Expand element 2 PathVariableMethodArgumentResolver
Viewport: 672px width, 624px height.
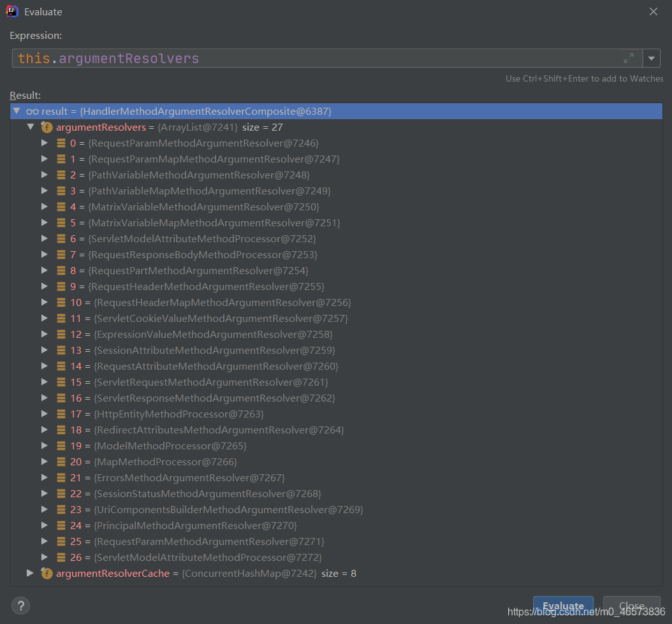click(44, 175)
